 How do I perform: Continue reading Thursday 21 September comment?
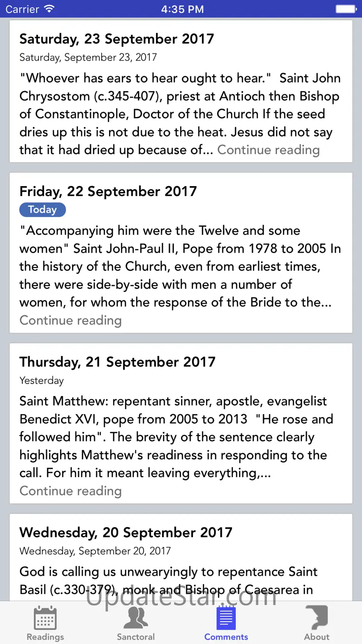pyautogui.click(x=71, y=491)
